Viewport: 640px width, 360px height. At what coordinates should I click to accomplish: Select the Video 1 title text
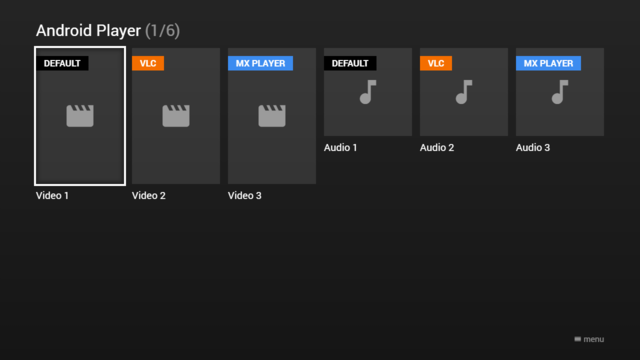pos(52,196)
